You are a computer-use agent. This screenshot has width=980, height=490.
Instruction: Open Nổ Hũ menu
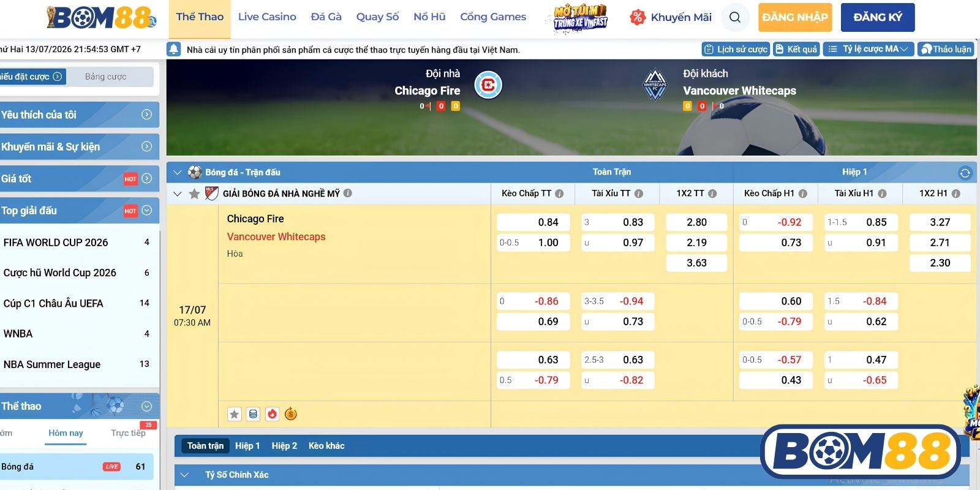pos(429,17)
